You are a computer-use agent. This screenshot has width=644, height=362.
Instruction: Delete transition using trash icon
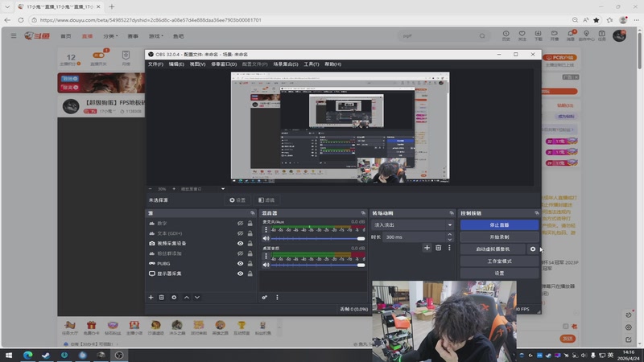click(x=438, y=248)
